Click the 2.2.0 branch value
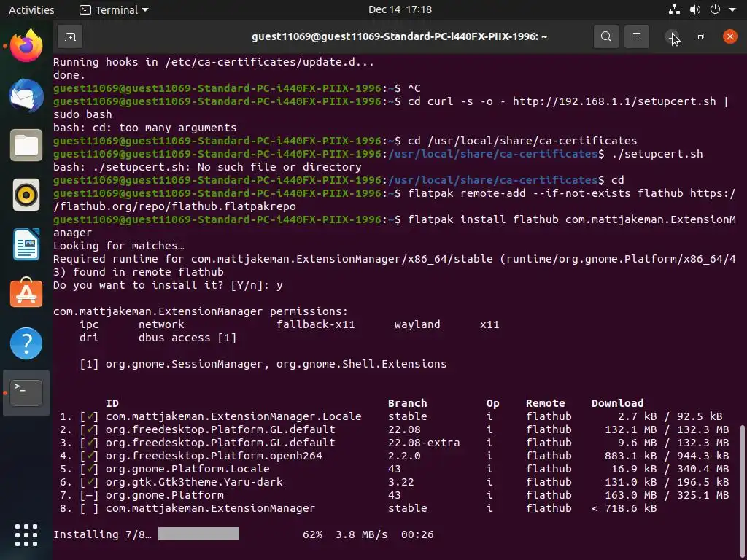The image size is (747, 560). point(404,456)
